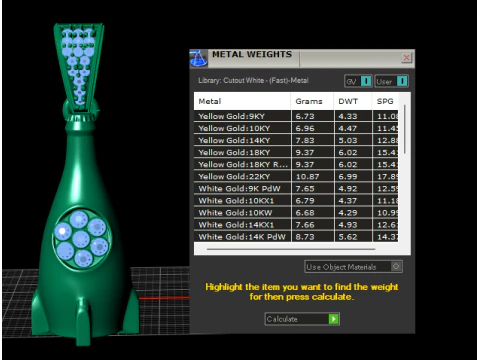Image resolution: width=480 pixels, height=360 pixels.
Task: Select the White Gold:10KX1 row
Action: click(296, 201)
